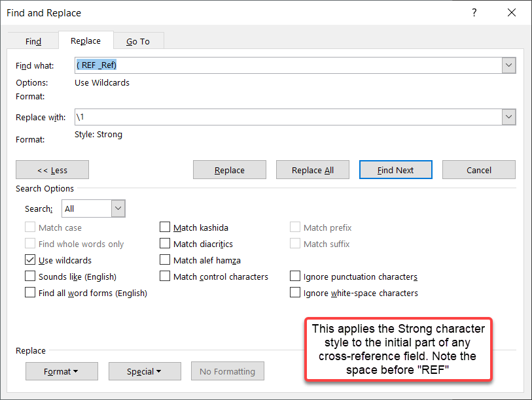The width and height of the screenshot is (532, 400).
Task: Select the Replace tab
Action: click(x=86, y=41)
